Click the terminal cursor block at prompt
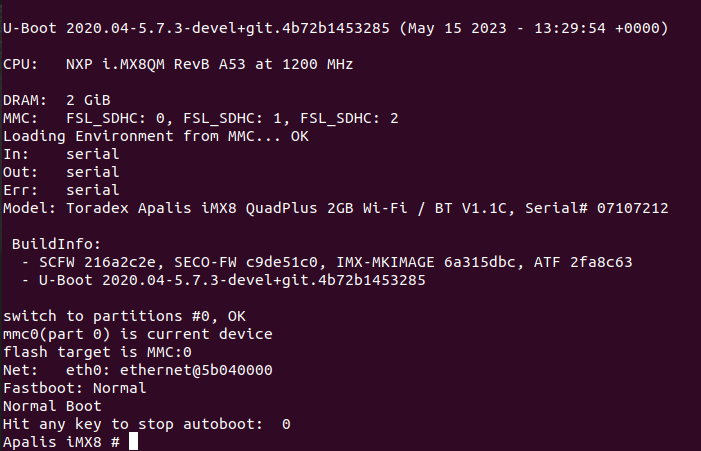 point(133,442)
